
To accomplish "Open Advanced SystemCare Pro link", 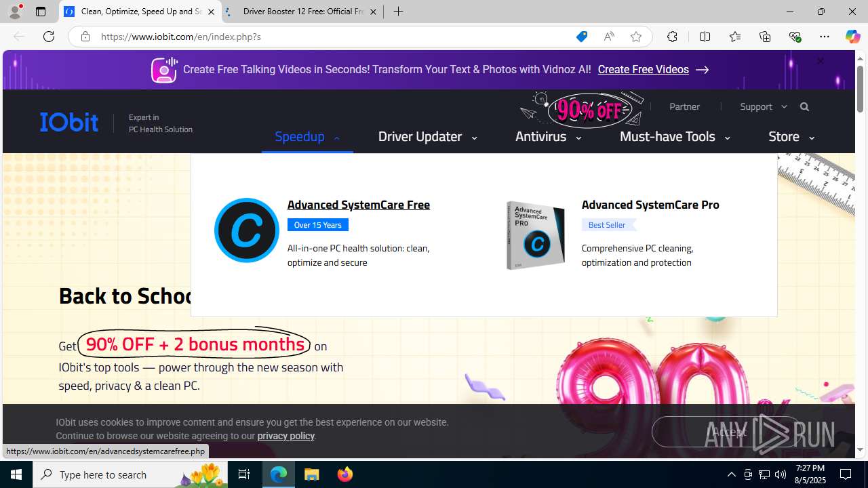I will pyautogui.click(x=650, y=205).
